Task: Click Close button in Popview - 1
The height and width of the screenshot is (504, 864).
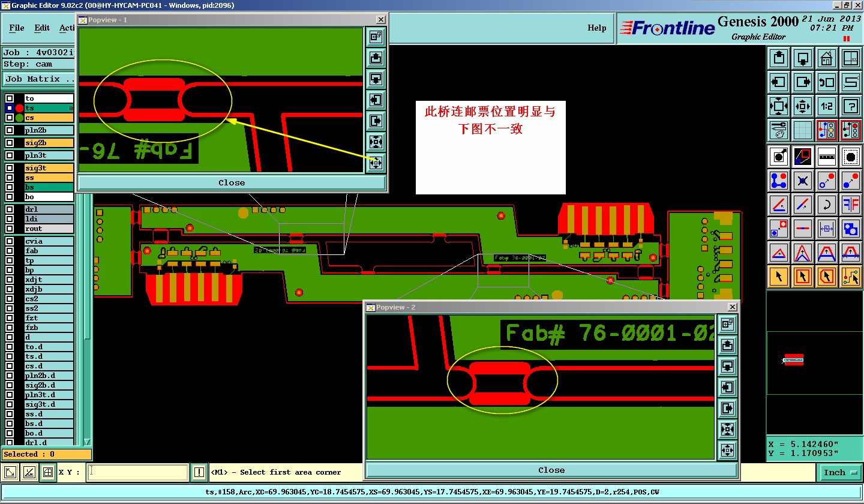Action: coord(232,183)
